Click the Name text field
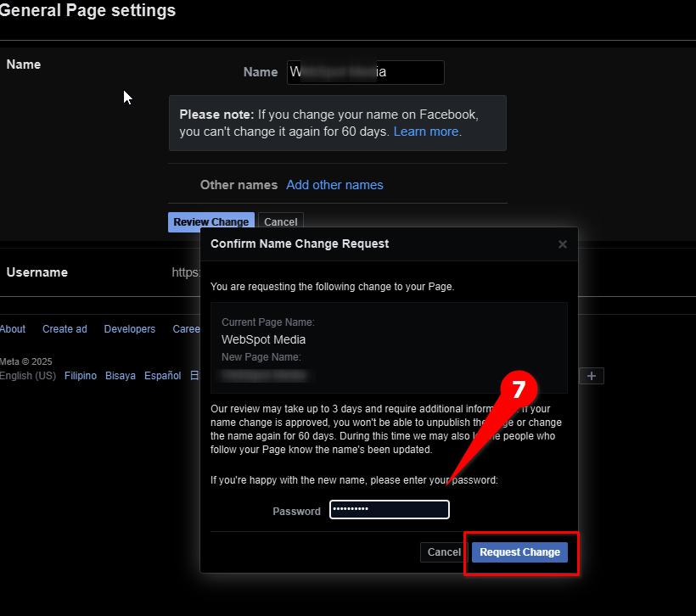Image resolution: width=696 pixels, height=616 pixels. coord(365,72)
